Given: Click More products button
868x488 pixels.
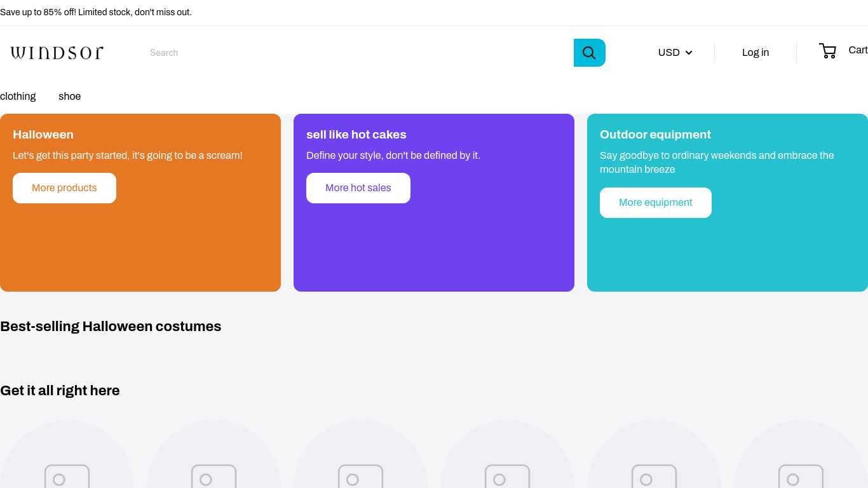Looking at the screenshot, I should click(x=64, y=188).
